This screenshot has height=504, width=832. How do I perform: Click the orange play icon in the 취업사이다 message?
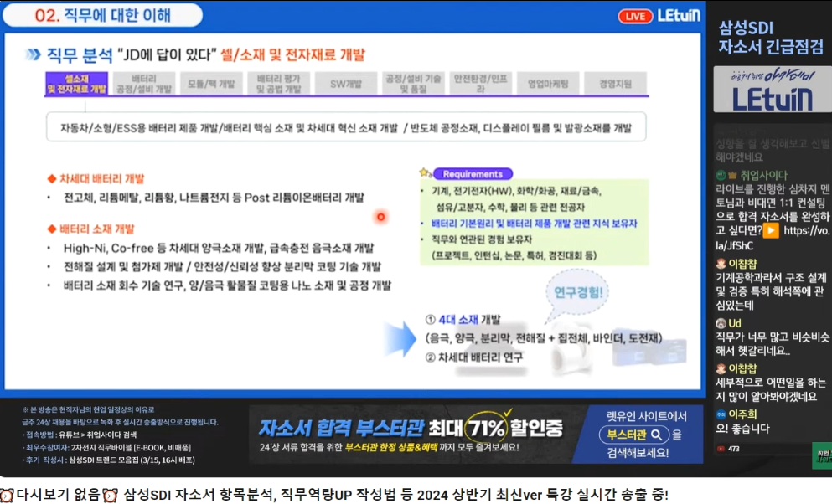tap(770, 230)
